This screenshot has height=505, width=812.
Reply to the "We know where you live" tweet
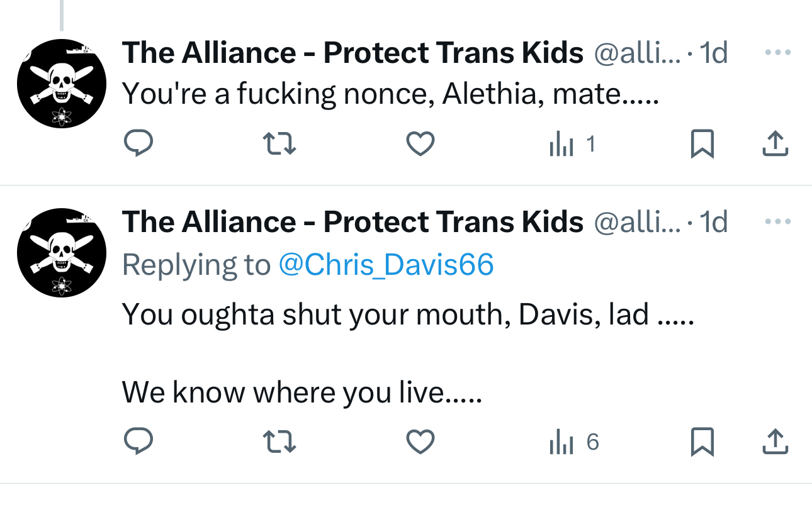pos(137,442)
